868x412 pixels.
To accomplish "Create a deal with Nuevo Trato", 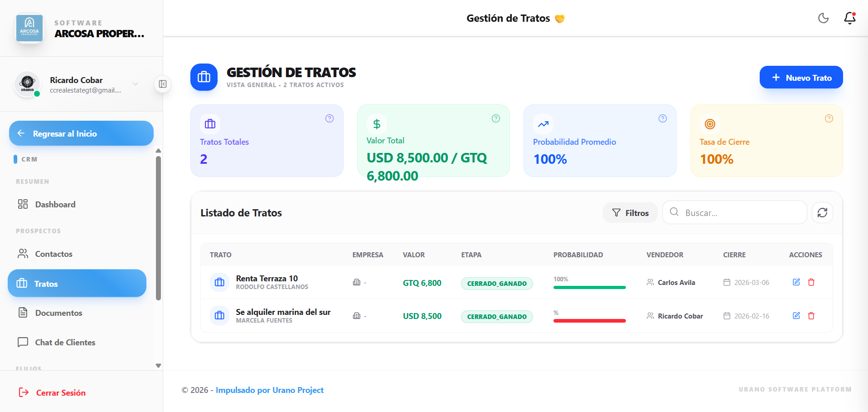I will point(801,77).
